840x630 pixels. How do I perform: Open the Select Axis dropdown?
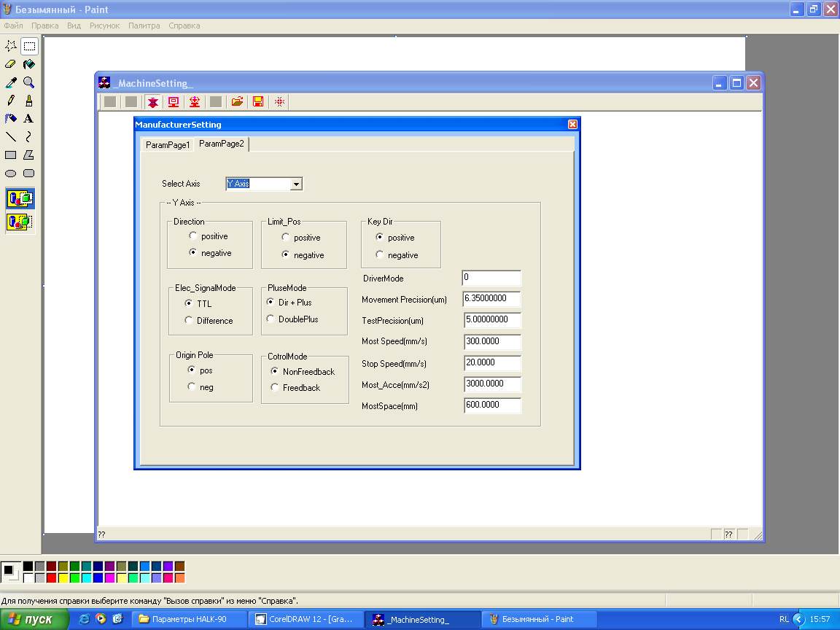pos(296,184)
